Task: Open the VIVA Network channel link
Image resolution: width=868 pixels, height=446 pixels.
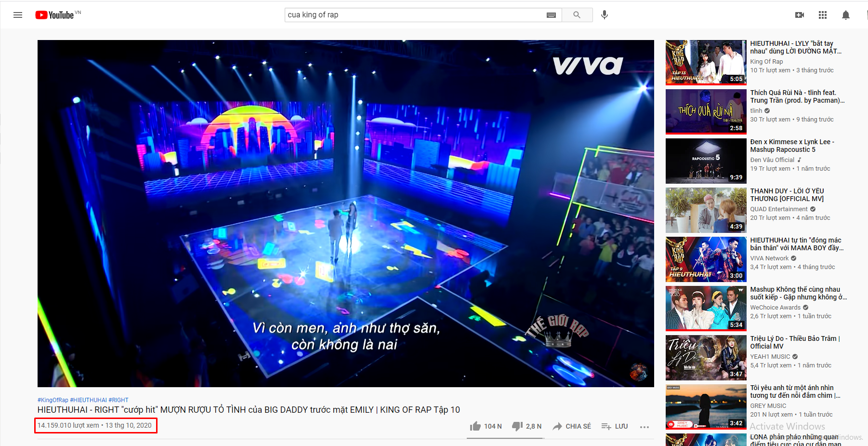Action: [769, 258]
